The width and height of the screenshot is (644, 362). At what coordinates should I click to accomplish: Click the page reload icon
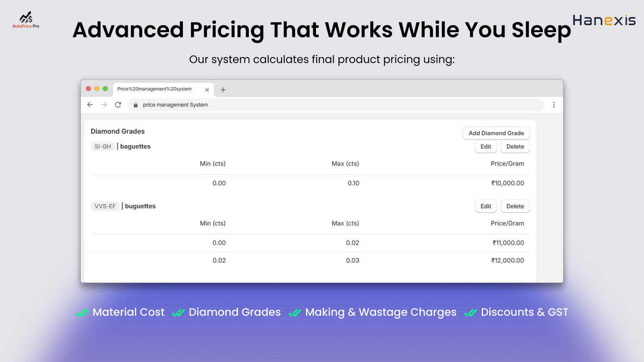118,105
